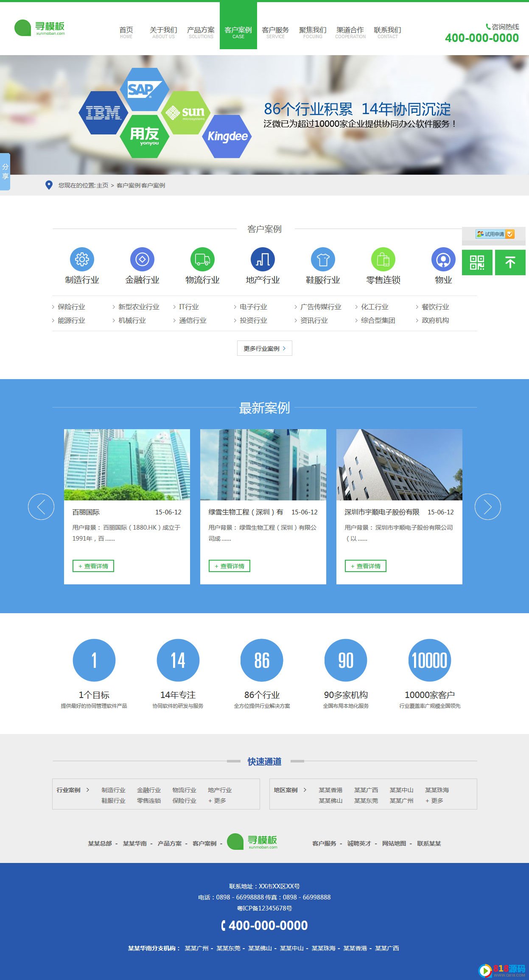Open the 新型农业行业 list item
Image resolution: width=529 pixels, height=980 pixels.
[x=139, y=307]
